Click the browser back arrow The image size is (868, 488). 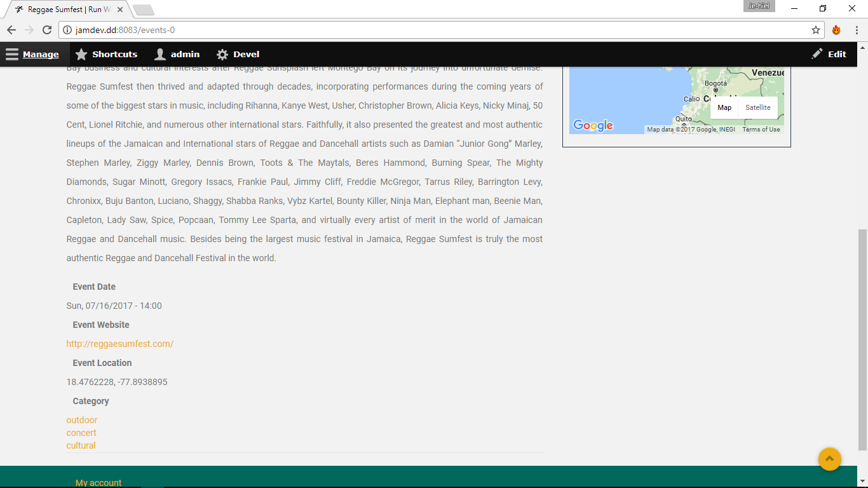11,30
